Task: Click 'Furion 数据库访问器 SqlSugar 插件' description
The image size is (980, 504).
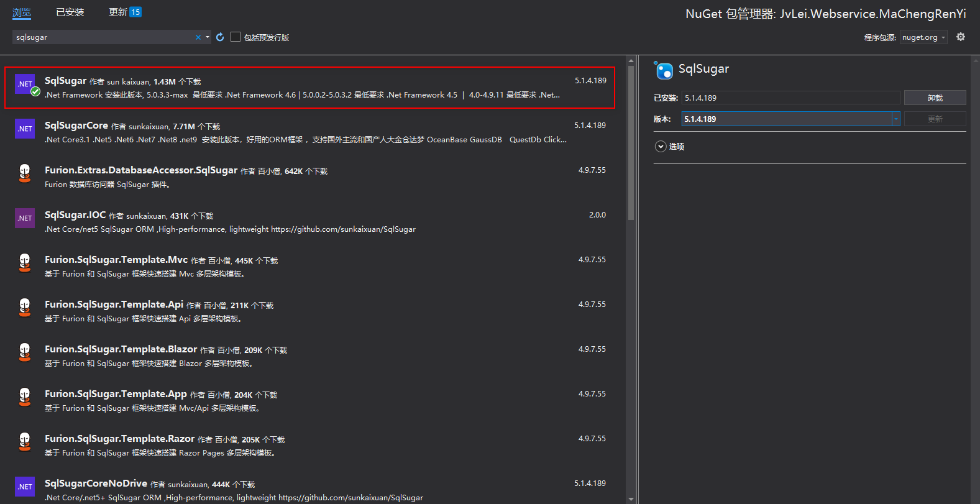Action: click(108, 185)
